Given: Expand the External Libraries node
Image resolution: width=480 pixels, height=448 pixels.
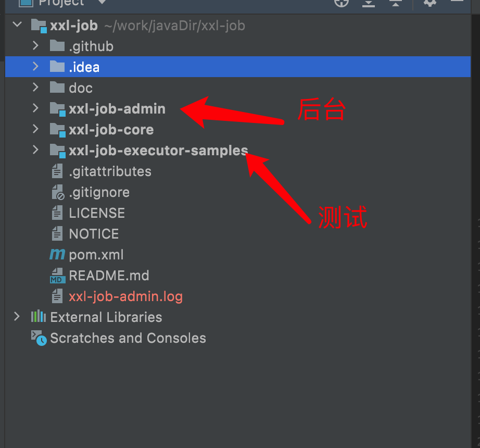Looking at the screenshot, I should [17, 317].
